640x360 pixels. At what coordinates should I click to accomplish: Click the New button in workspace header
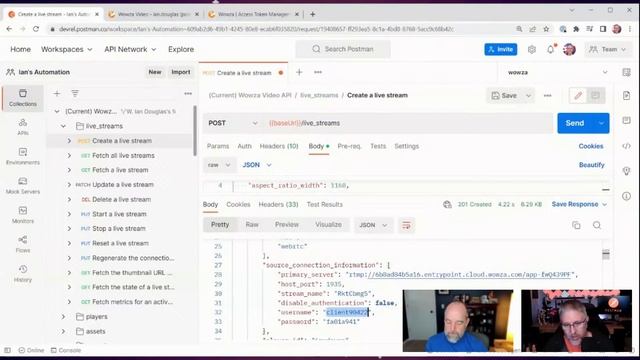[155, 72]
